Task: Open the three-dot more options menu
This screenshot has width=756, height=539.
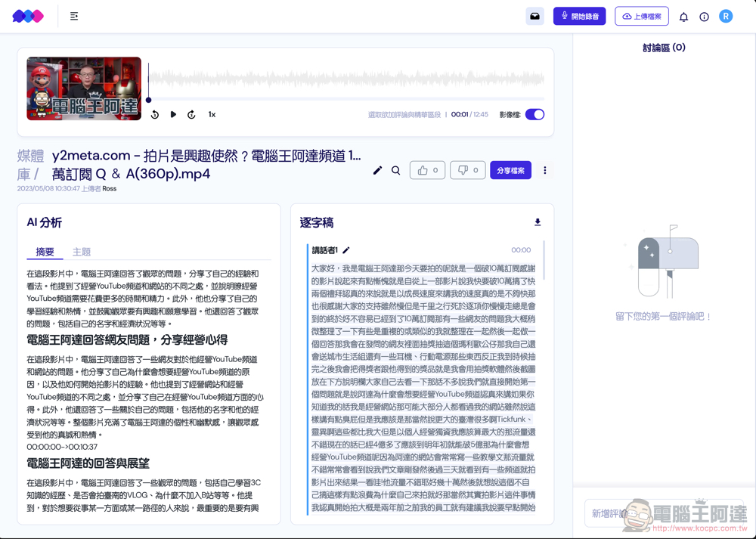Action: [544, 171]
